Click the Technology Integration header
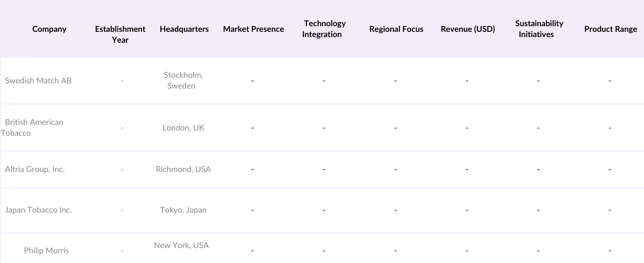 (x=323, y=29)
